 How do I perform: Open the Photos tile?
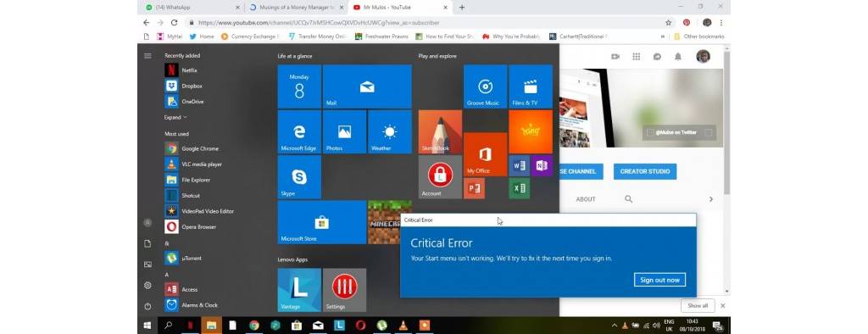[344, 132]
